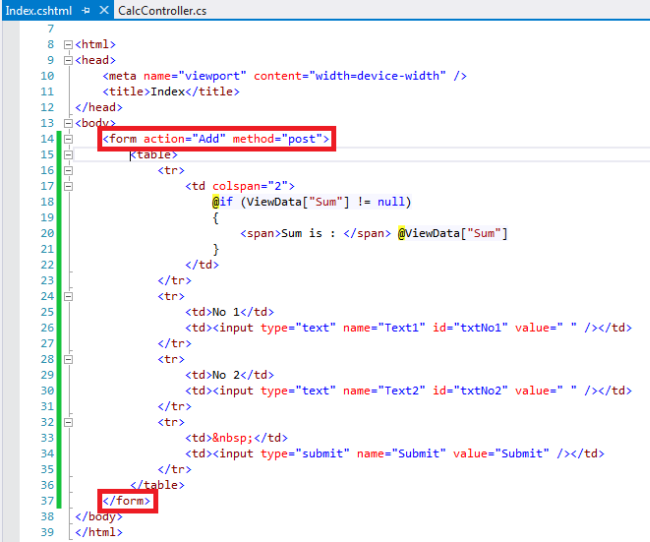
Task: Click the submit input element line
Action: coord(395,454)
